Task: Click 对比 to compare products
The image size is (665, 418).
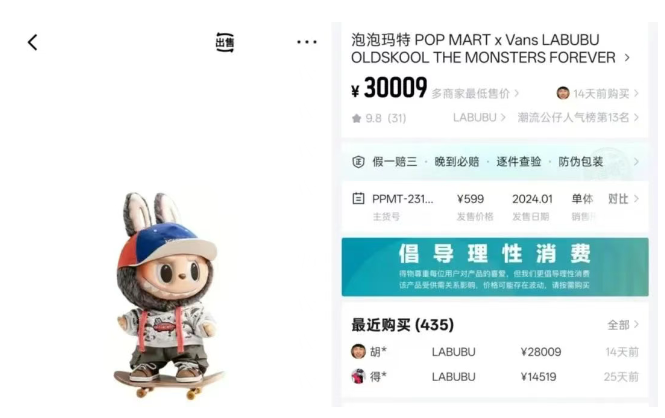Action: pyautogui.click(x=623, y=199)
